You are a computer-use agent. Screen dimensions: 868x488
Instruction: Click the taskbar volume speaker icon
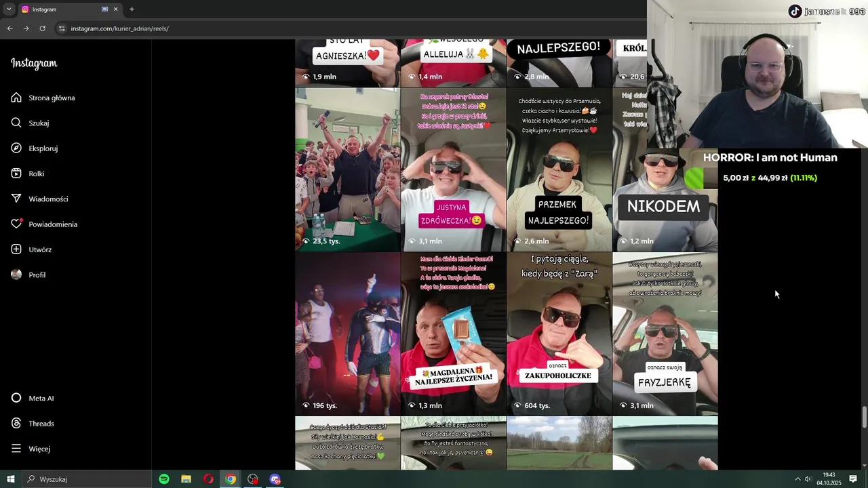click(x=808, y=479)
